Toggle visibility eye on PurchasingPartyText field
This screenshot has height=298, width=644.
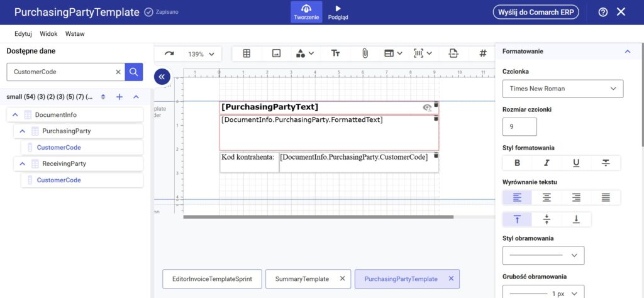(x=427, y=108)
